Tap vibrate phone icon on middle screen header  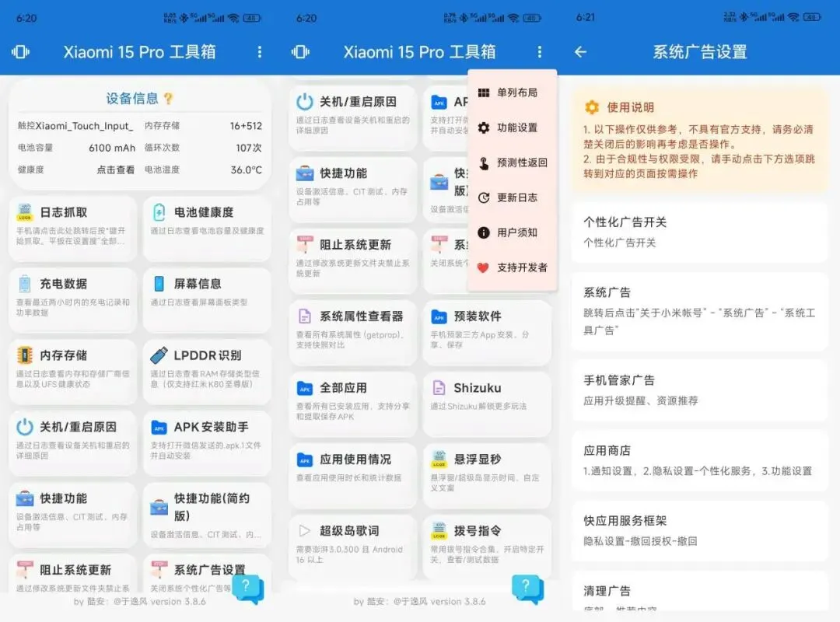300,52
